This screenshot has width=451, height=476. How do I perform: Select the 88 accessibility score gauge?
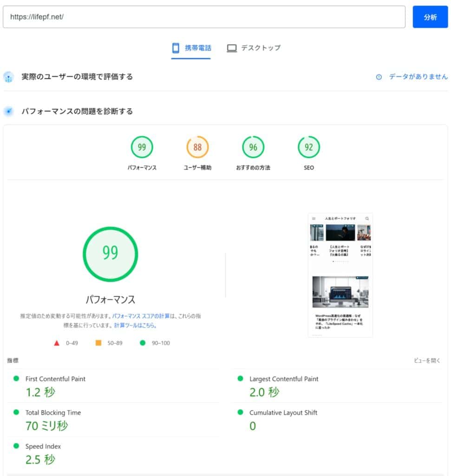click(197, 147)
